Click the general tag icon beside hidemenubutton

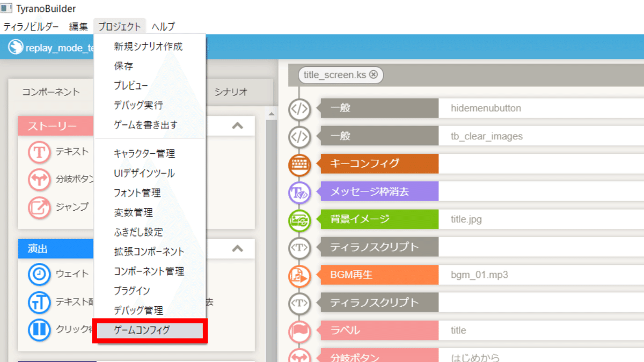[x=299, y=108]
